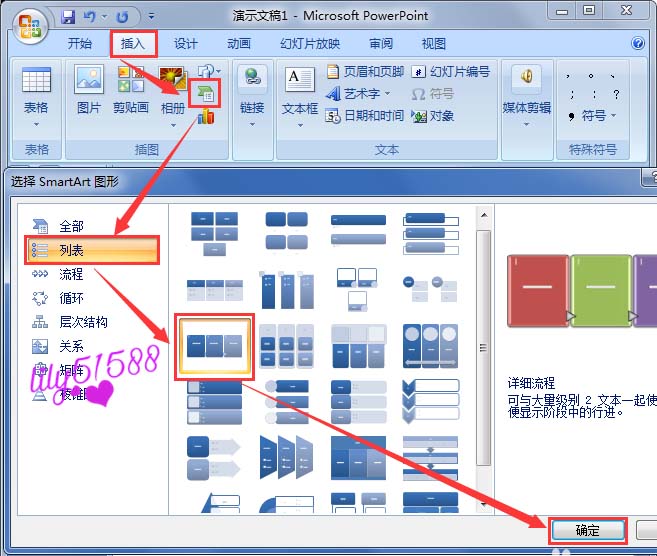This screenshot has width=657, height=556.
Task: Choose the chevron list layout
Action: (430, 401)
